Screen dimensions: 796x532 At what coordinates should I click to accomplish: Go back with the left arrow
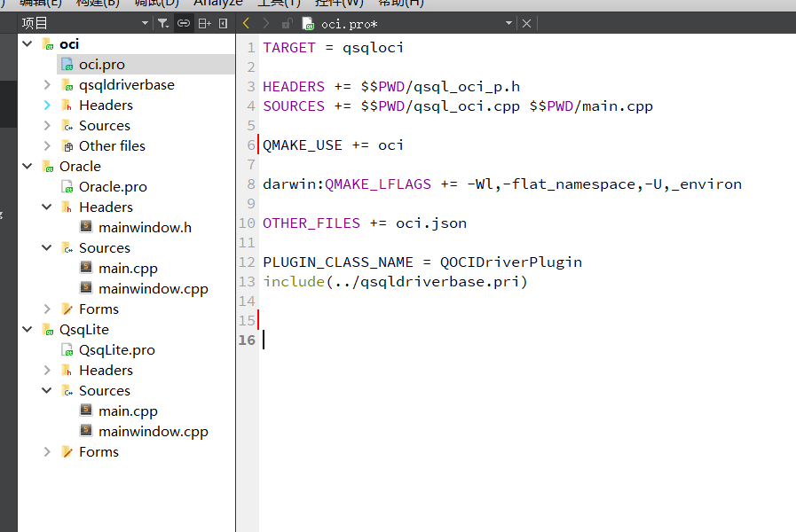point(246,23)
